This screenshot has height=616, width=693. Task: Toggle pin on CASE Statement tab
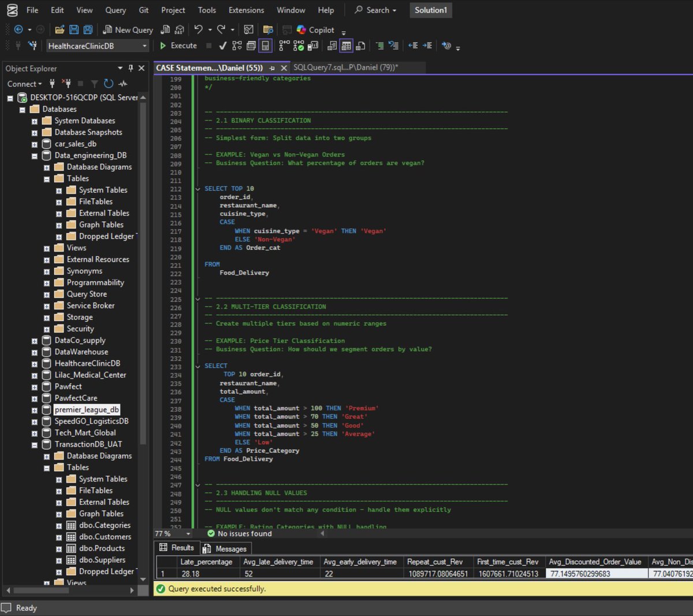coord(272,68)
